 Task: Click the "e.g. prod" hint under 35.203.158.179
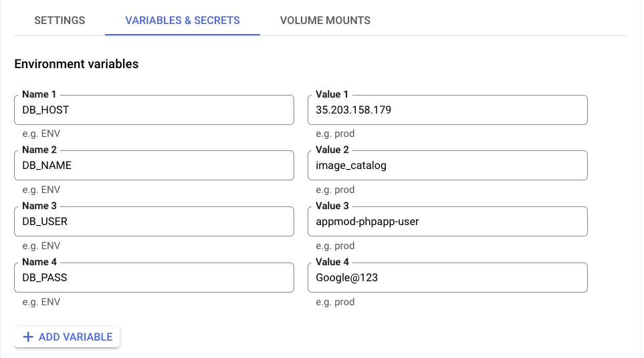pos(335,134)
